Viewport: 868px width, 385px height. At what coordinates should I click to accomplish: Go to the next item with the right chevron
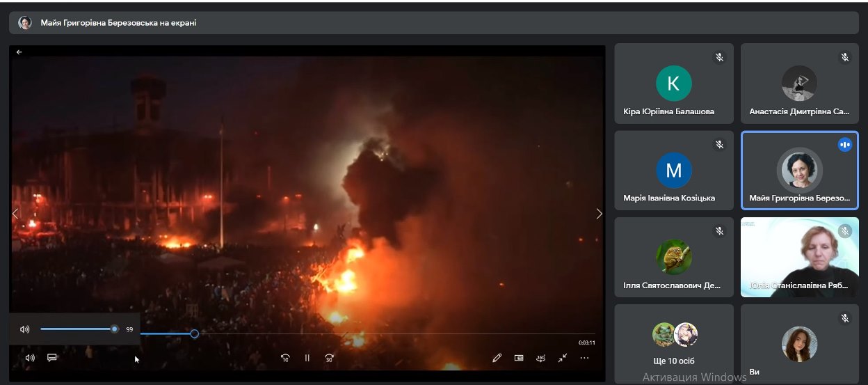pos(600,214)
